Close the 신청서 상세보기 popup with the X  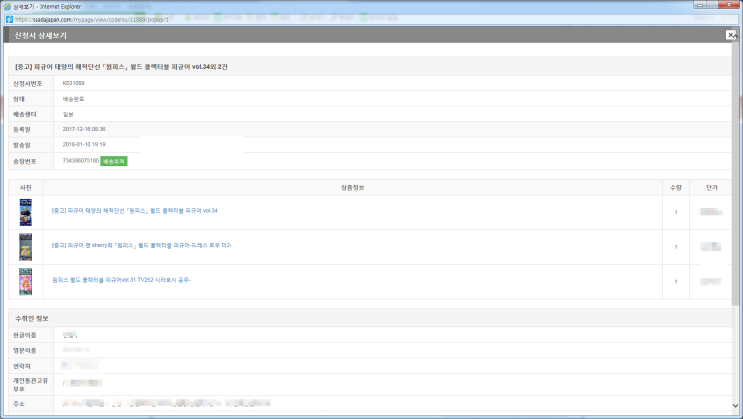coord(731,35)
